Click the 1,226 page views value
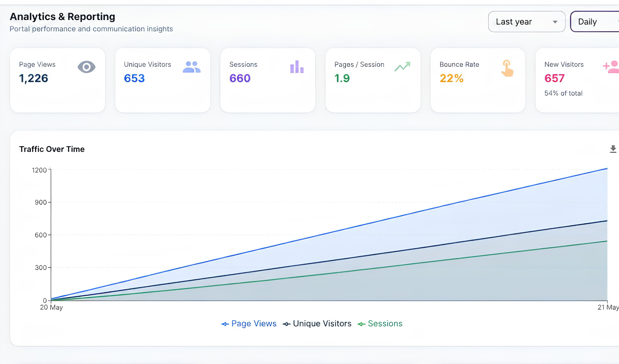Viewport: 619px width, 364px height. click(x=34, y=78)
